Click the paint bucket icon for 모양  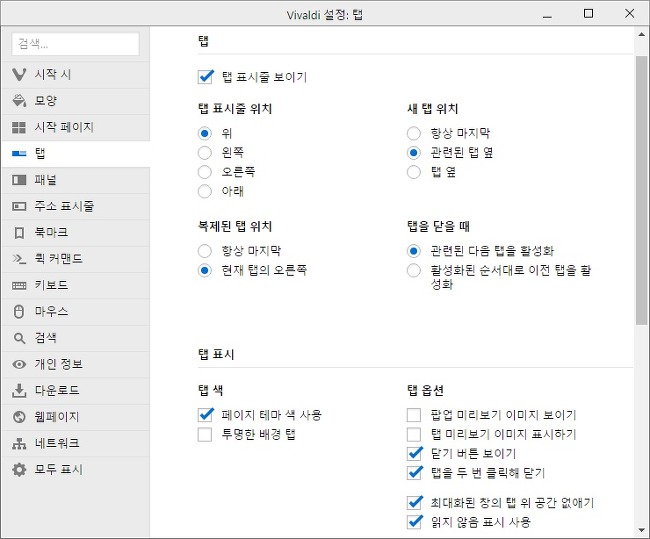[x=19, y=100]
